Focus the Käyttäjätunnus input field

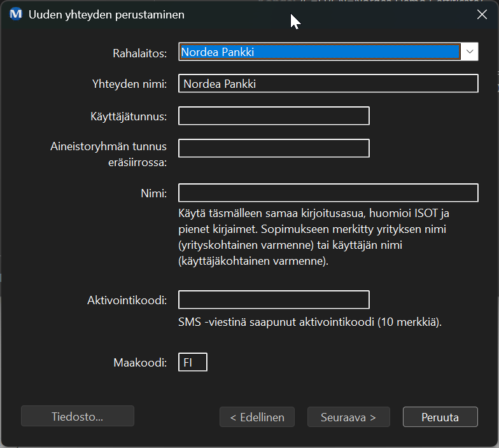click(274, 116)
